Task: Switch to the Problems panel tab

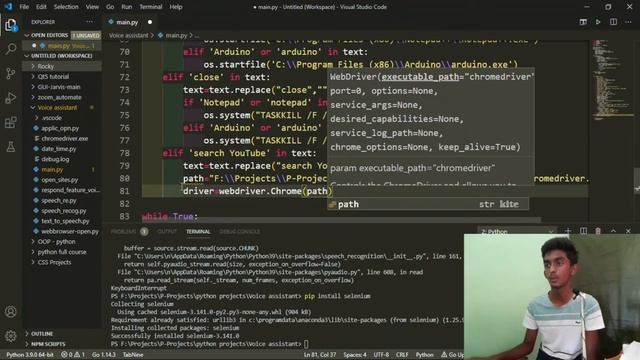Action: tap(129, 231)
